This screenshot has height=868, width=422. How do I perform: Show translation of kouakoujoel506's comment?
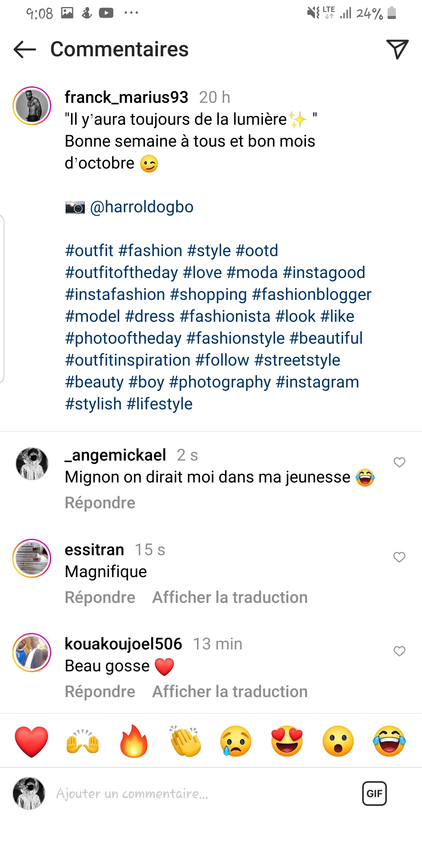[230, 692]
